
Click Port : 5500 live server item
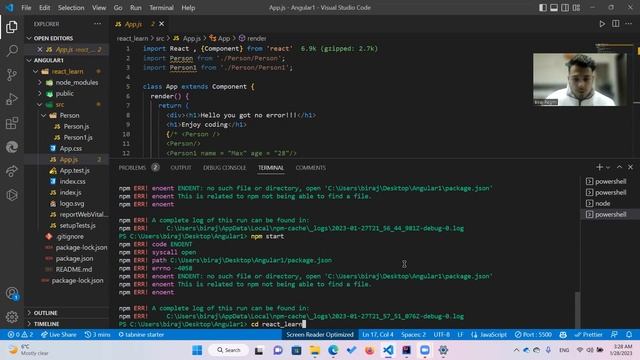pos(533,335)
